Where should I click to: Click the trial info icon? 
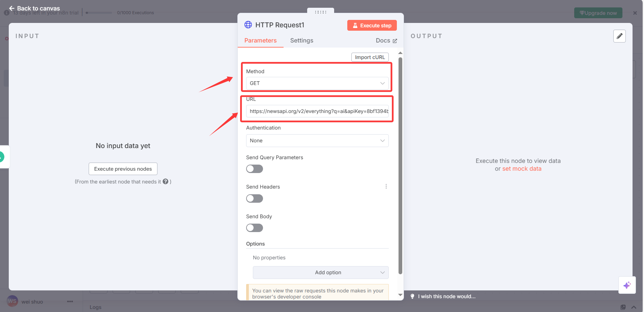(x=6, y=13)
